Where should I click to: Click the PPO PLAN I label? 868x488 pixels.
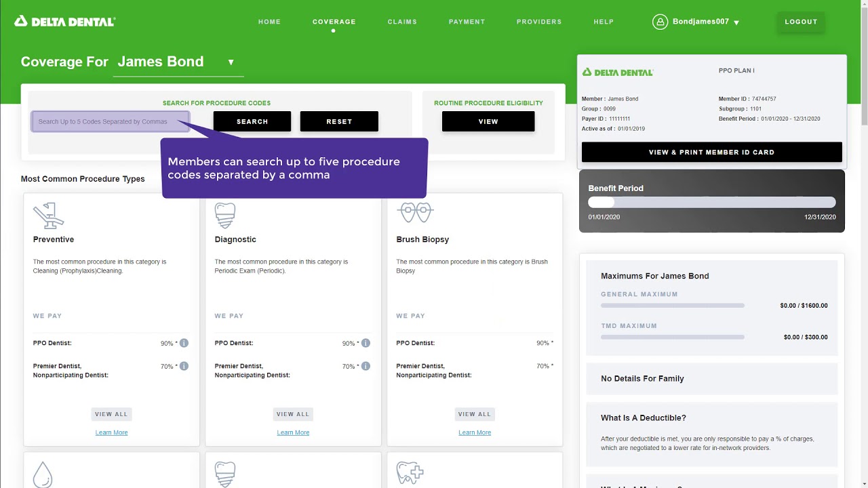(x=736, y=70)
